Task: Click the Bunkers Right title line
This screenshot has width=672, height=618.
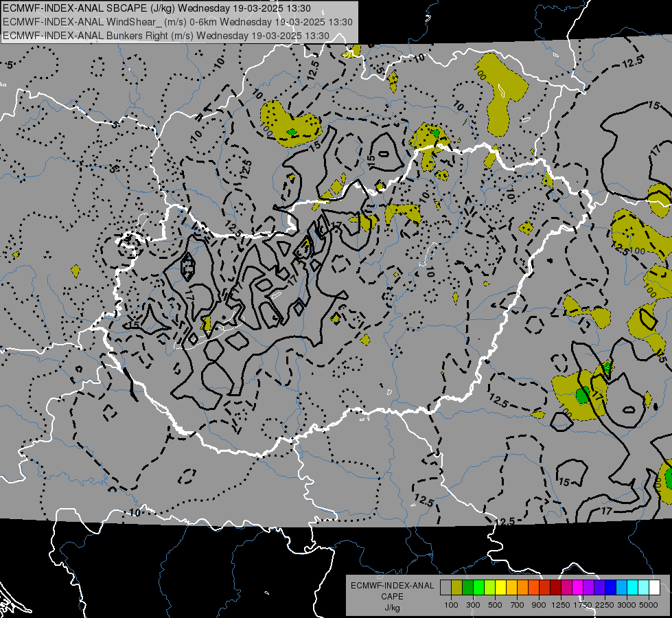Action: (166, 36)
